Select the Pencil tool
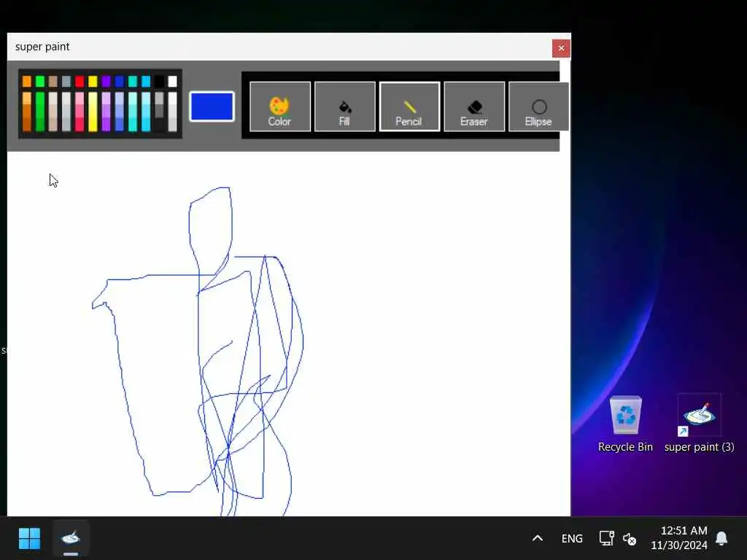 click(409, 106)
